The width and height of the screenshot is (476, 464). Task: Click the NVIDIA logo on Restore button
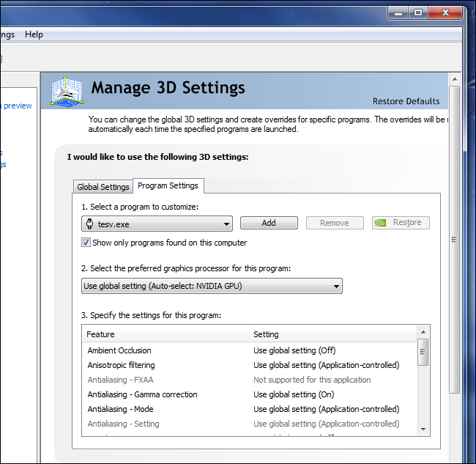point(381,223)
